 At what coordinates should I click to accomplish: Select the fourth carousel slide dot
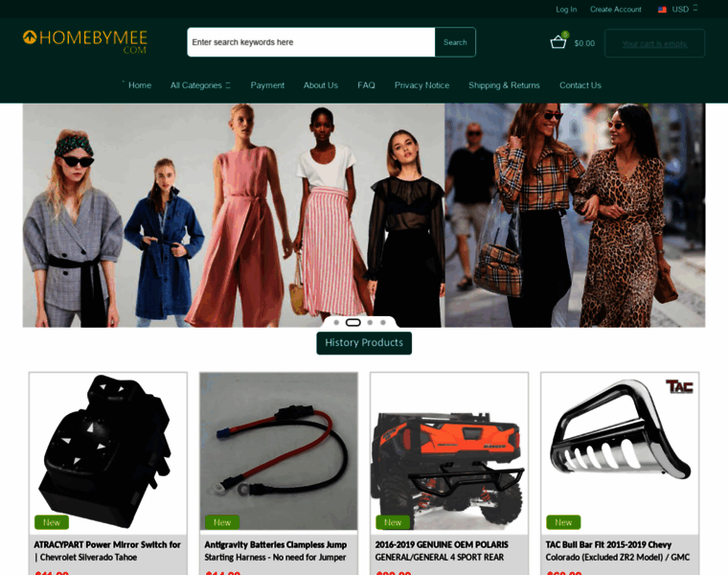tap(383, 322)
